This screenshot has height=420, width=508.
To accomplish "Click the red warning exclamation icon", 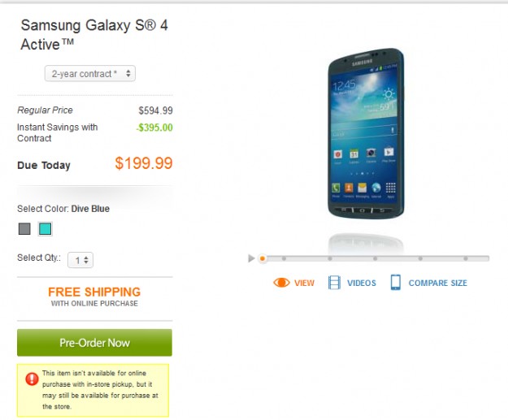I will (32, 379).
